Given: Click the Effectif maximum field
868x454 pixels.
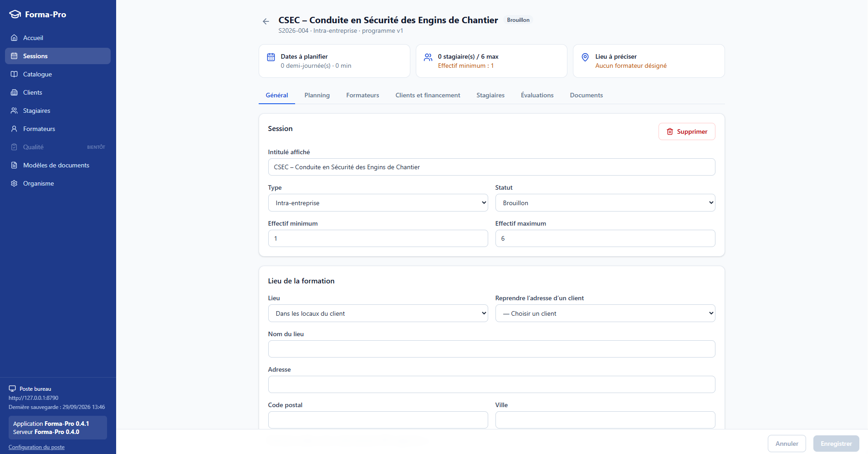Looking at the screenshot, I should 605,238.
